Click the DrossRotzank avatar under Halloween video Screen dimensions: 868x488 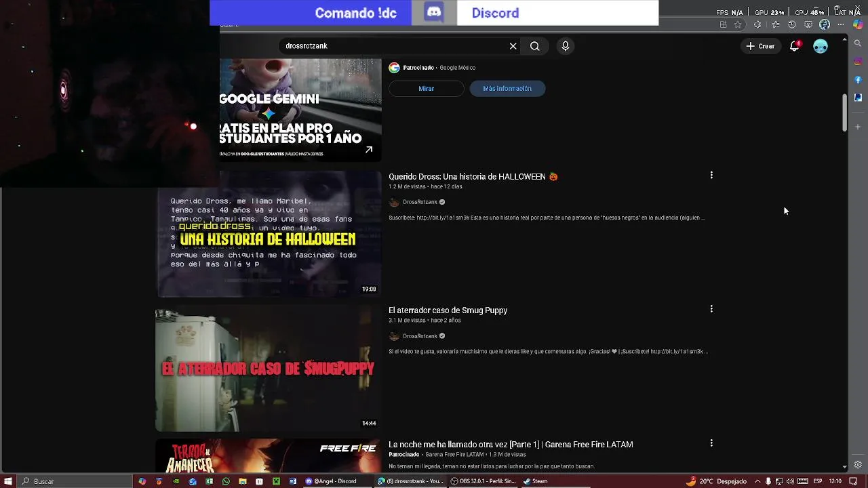(394, 202)
